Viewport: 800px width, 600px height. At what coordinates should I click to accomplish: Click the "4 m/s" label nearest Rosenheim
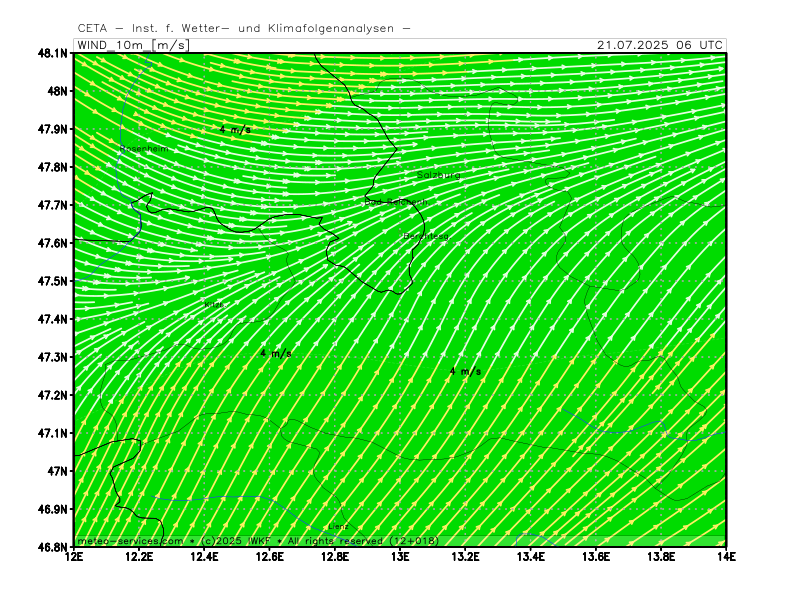[x=235, y=130]
